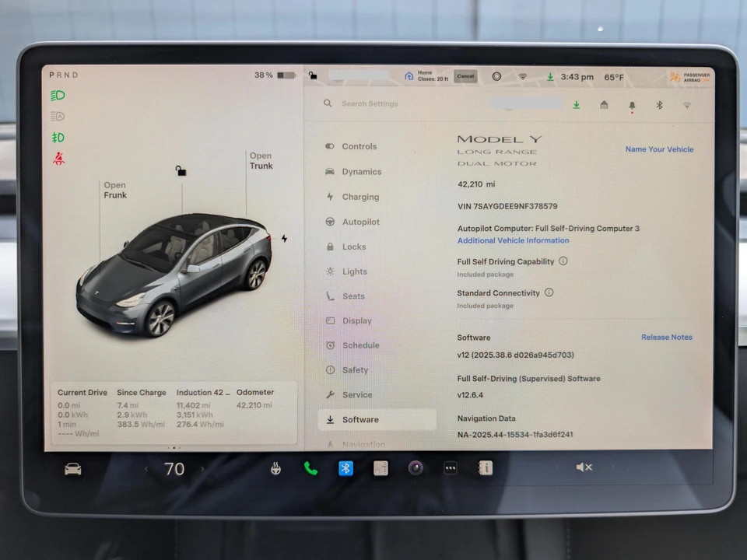Tap the car controls icon in bottom bar

coord(73,470)
